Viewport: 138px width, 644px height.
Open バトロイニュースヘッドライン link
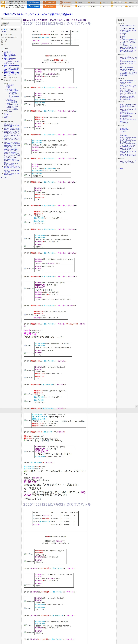[14, 94]
